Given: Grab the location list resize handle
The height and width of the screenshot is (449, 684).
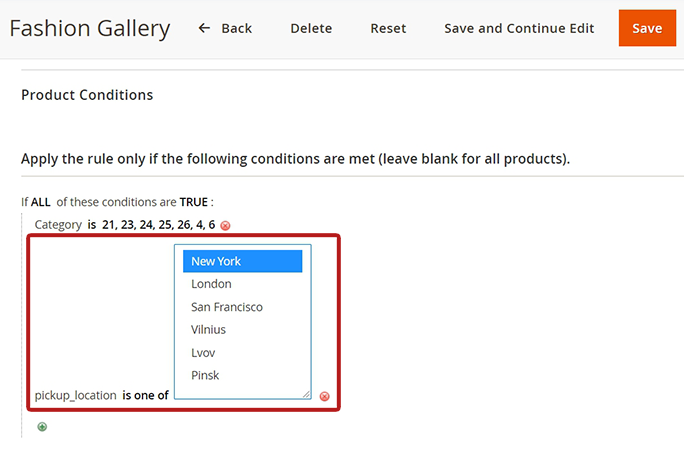Looking at the screenshot, I should [x=307, y=395].
